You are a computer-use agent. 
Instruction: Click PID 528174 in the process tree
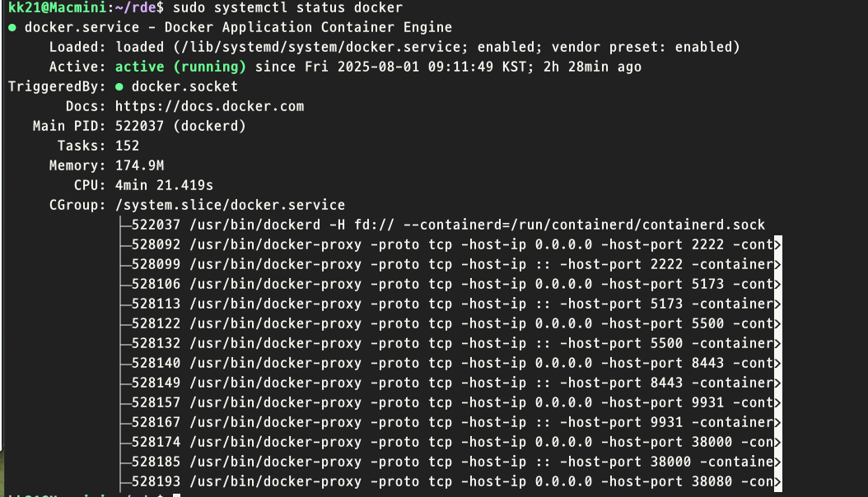point(156,442)
